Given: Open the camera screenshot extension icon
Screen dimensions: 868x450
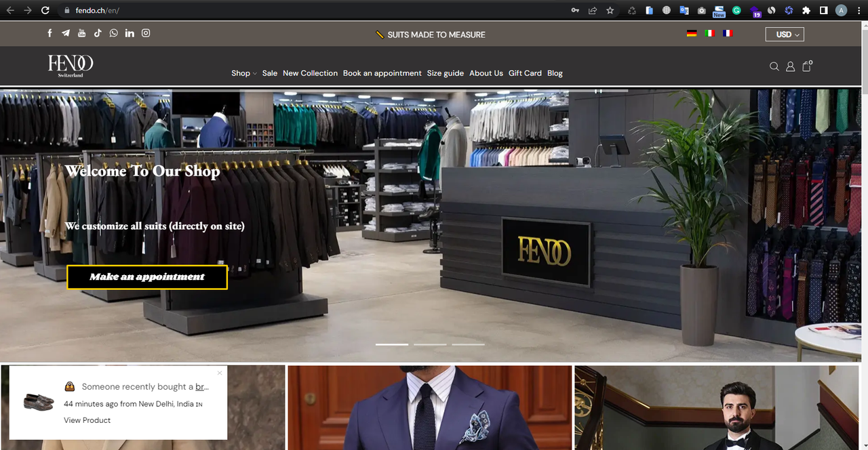Looking at the screenshot, I should [x=701, y=10].
